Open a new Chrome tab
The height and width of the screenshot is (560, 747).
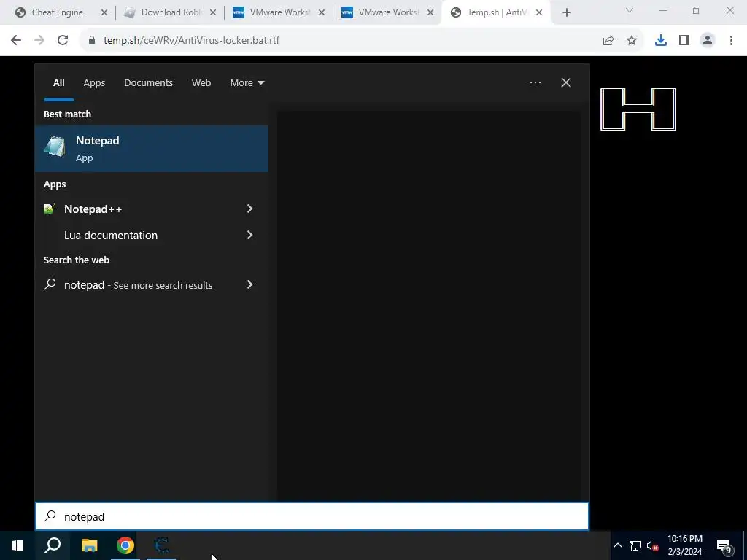pyautogui.click(x=566, y=13)
